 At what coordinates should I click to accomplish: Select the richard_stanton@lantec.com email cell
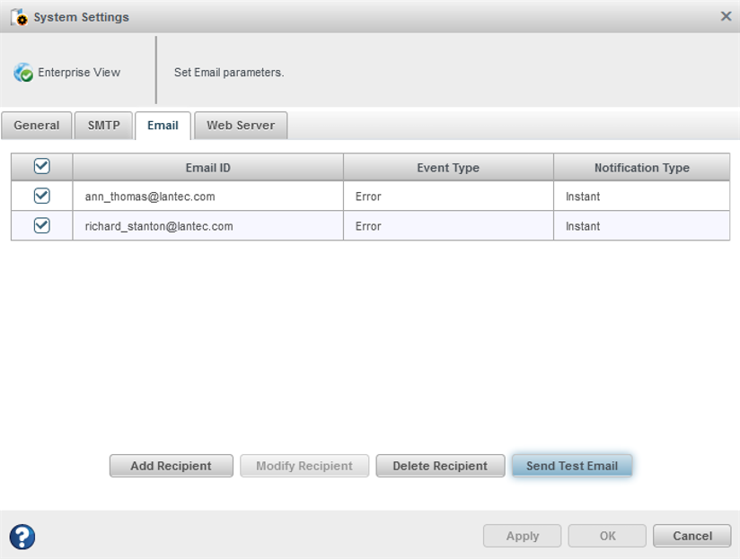159,226
